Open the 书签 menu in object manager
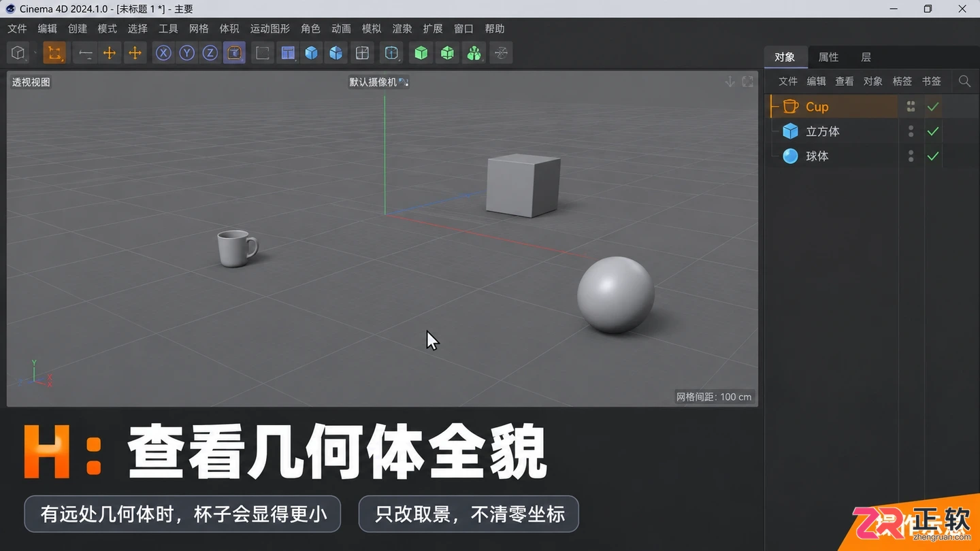This screenshot has height=551, width=980. pos(931,81)
